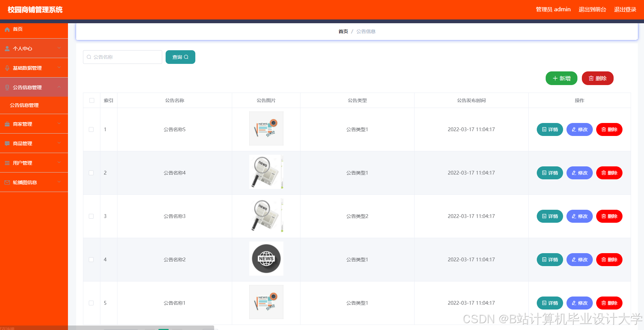Click the 用户管理 list icon
Screen dimensions: 644x330
[x=7, y=163]
